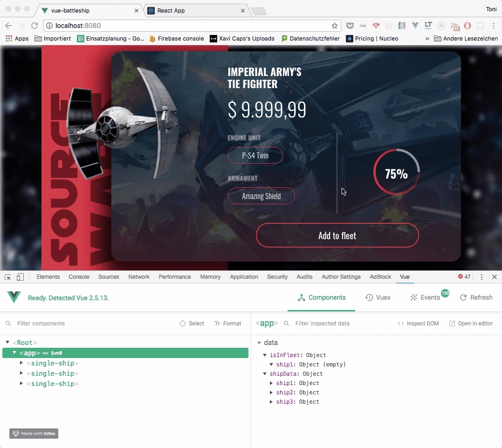
Task: Click the 75% circular progress indicator
Action: click(396, 172)
